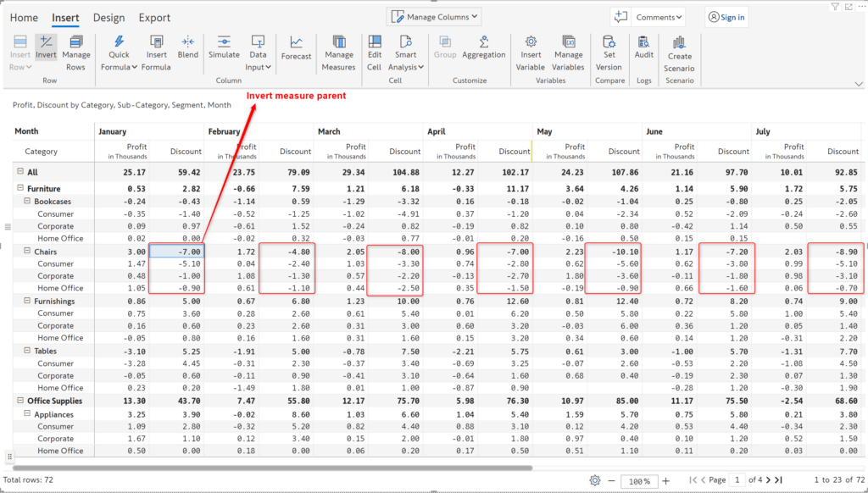The height and width of the screenshot is (493, 868).
Task: Open the Manage Columns dropdown
Action: click(433, 16)
